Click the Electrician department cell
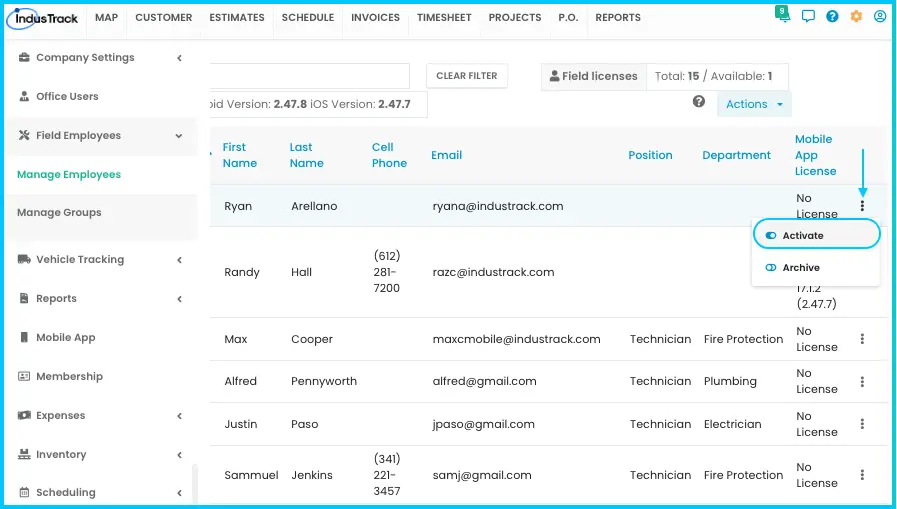Screen dimensions: 897x509 (x=732, y=424)
